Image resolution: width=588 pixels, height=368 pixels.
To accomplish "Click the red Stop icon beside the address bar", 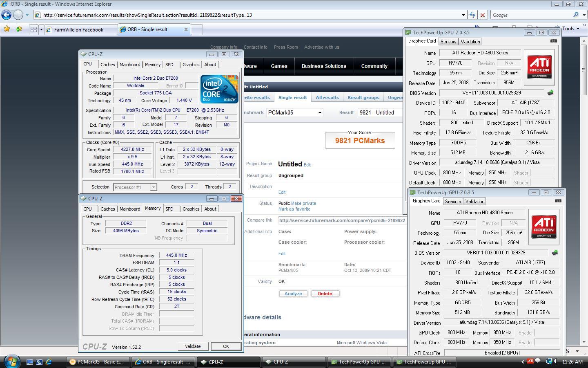I will coord(482,15).
